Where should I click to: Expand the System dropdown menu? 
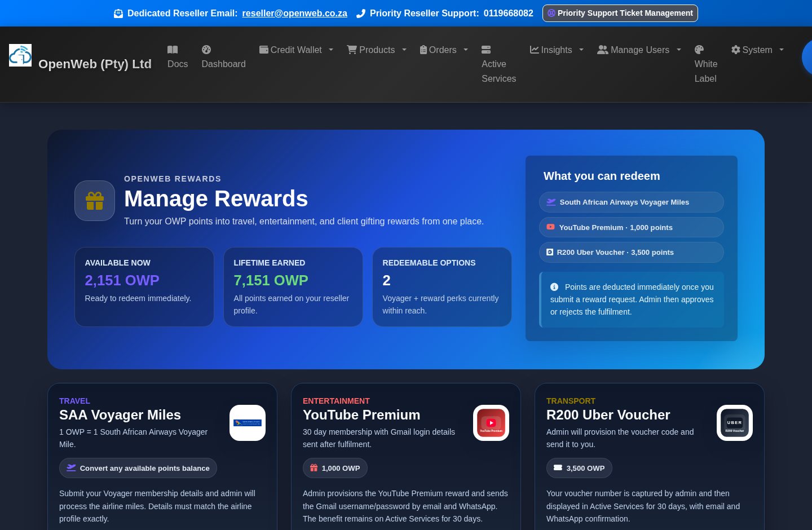pos(782,50)
